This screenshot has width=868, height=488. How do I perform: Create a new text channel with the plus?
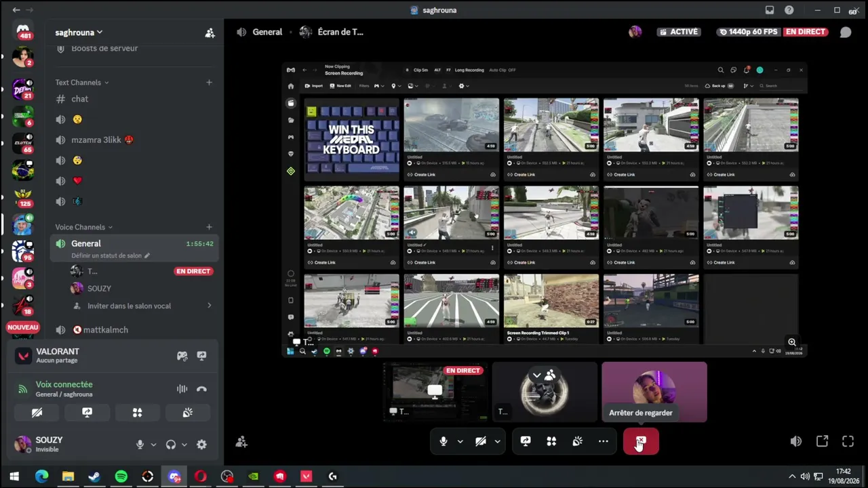(x=209, y=83)
